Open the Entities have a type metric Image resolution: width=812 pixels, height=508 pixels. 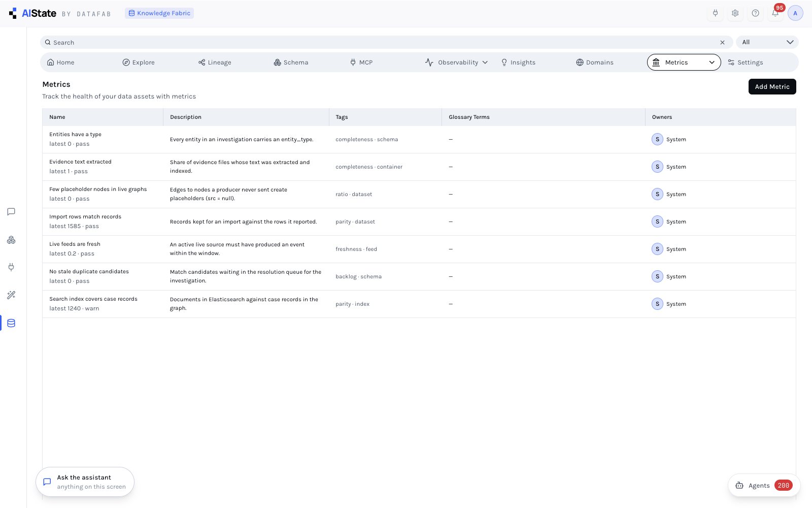[x=75, y=135]
